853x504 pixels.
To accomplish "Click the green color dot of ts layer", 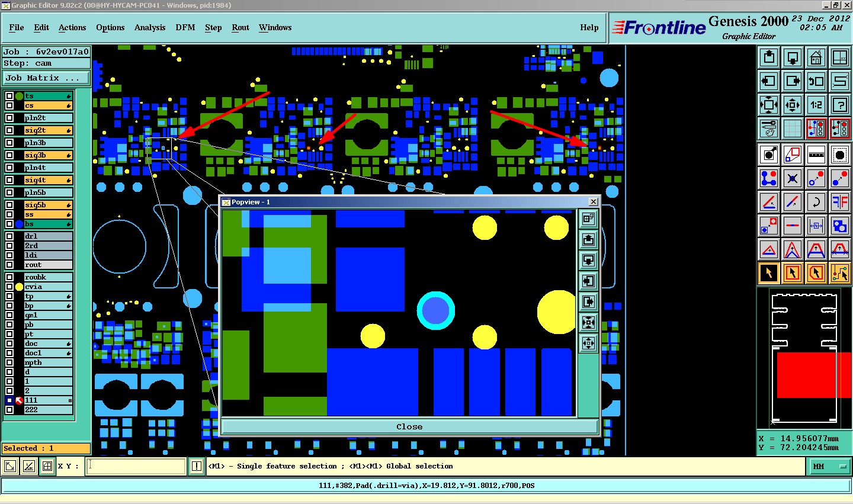I will [19, 96].
